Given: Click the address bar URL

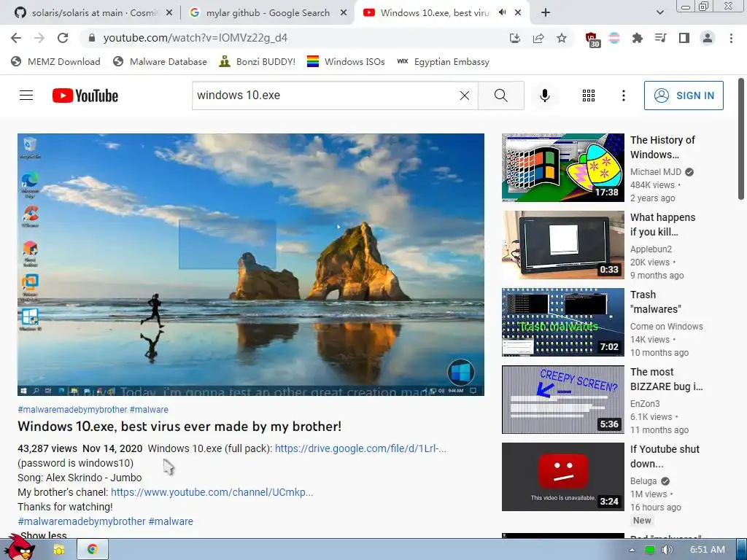Looking at the screenshot, I should (x=196, y=38).
